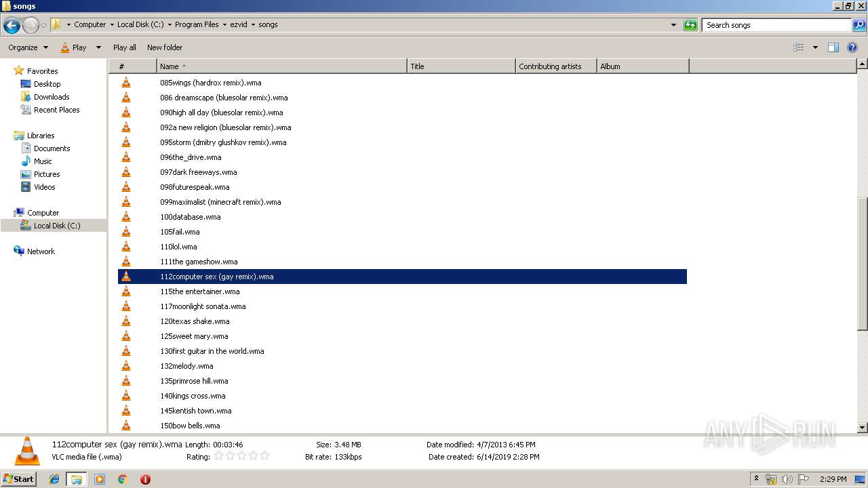The height and width of the screenshot is (488, 868).
Task: Launch Internet Explorer from the taskbar
Action: click(x=54, y=479)
